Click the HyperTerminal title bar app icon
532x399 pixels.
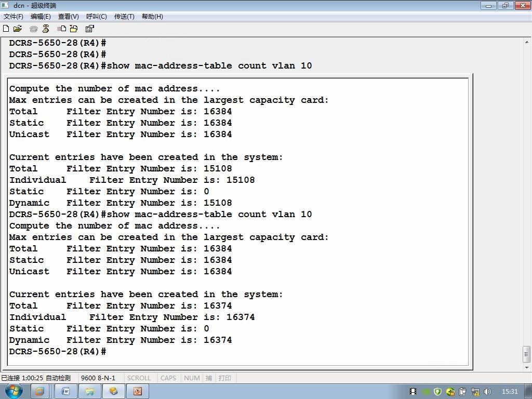pyautogui.click(x=5, y=5)
